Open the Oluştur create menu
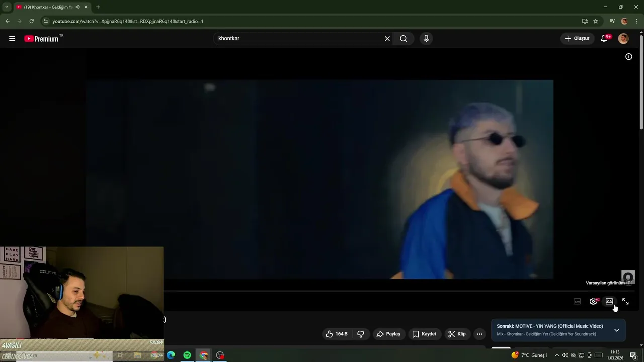Viewport: 644px width, 362px height. (x=578, y=39)
